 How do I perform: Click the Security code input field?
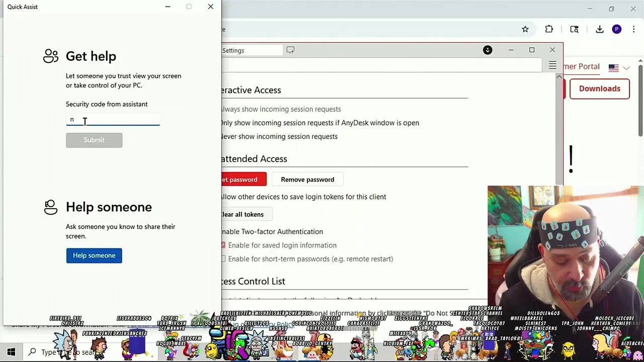[x=113, y=120]
